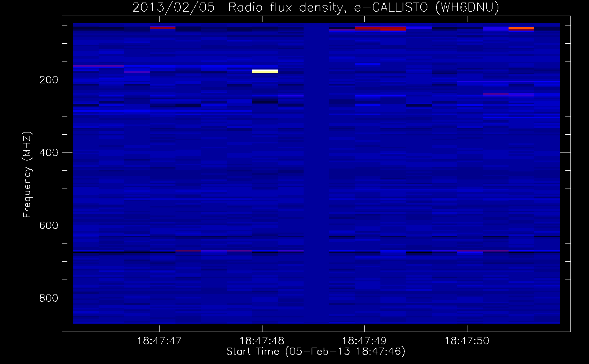Screen dimensions: 589x364
Task: Click the '800' frequency tick label
Action: [49, 298]
